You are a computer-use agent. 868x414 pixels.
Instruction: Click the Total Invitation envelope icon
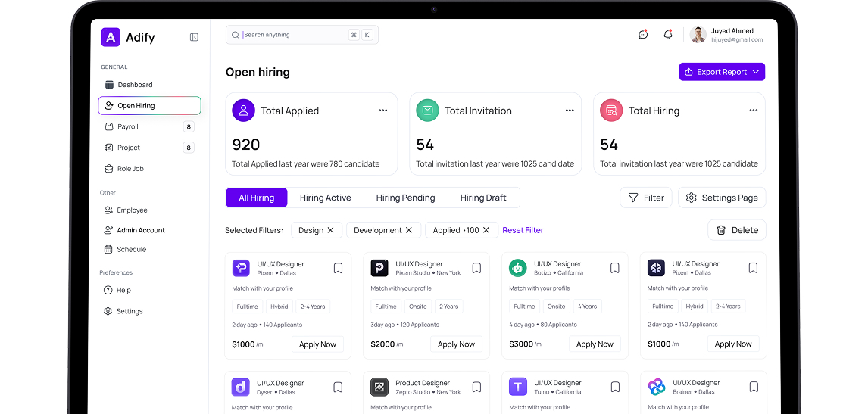[427, 111]
